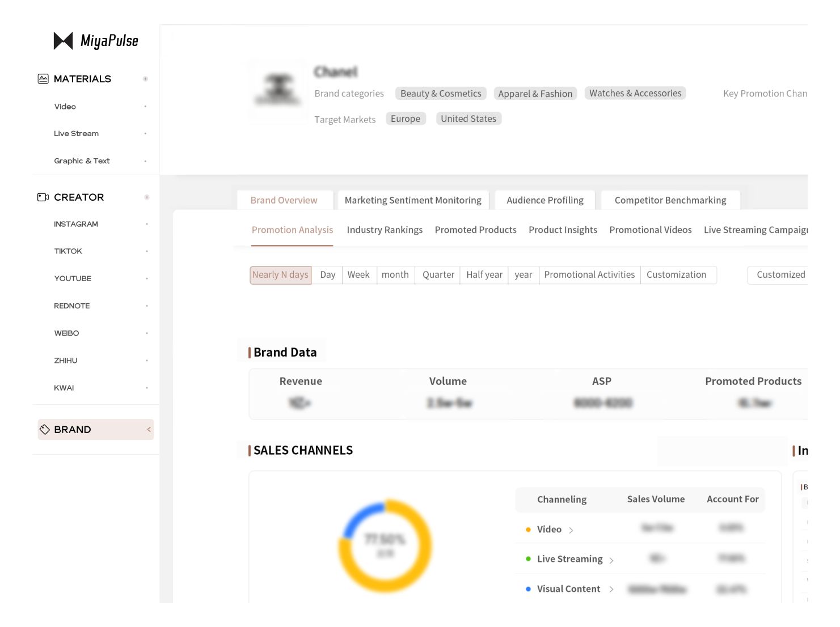The height and width of the screenshot is (627, 840).
Task: Expand the Video sales channel arrow
Action: click(571, 530)
